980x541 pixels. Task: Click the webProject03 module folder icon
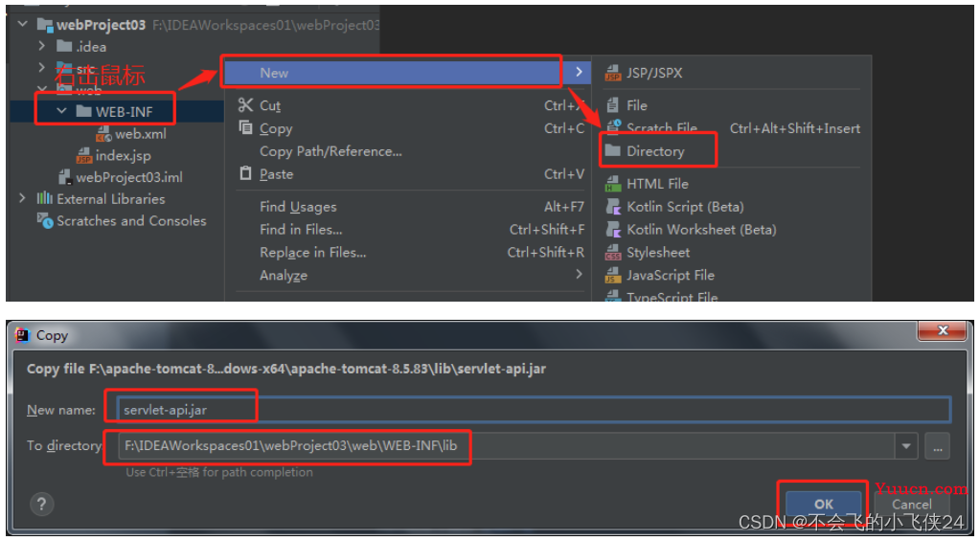coord(45,25)
